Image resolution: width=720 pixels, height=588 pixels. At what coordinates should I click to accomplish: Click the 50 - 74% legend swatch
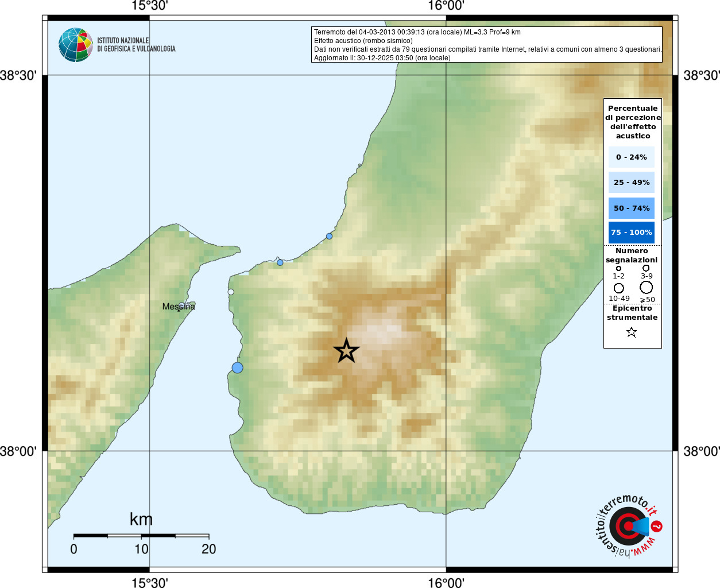click(632, 208)
